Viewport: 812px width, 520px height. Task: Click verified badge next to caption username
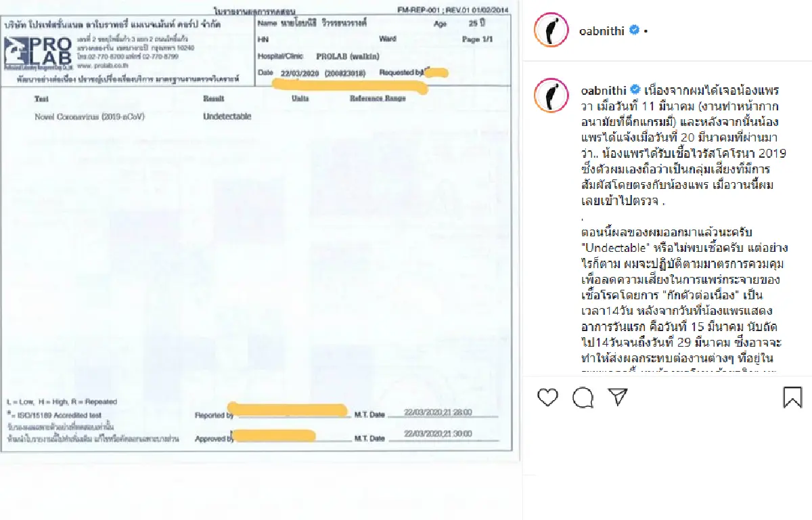(635, 89)
